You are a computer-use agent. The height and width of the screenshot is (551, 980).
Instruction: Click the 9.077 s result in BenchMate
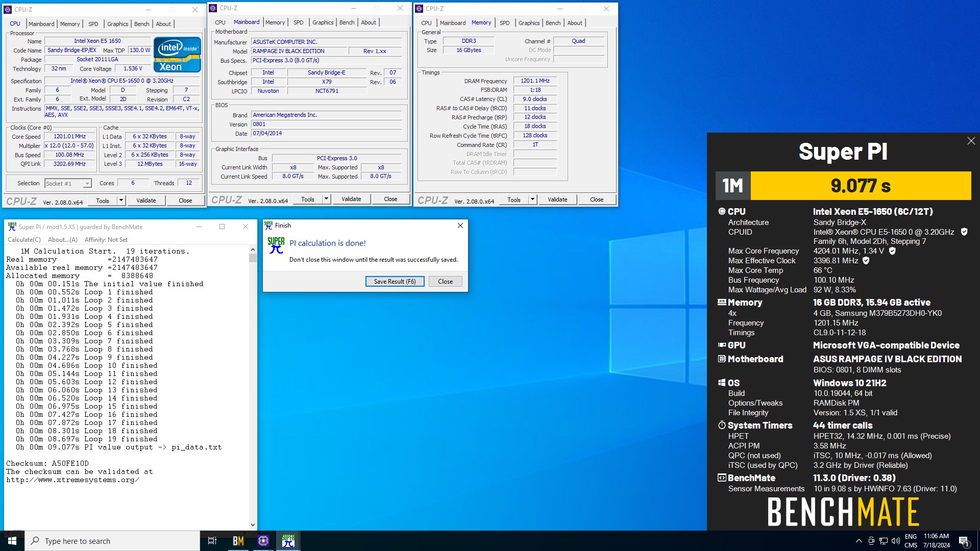861,186
